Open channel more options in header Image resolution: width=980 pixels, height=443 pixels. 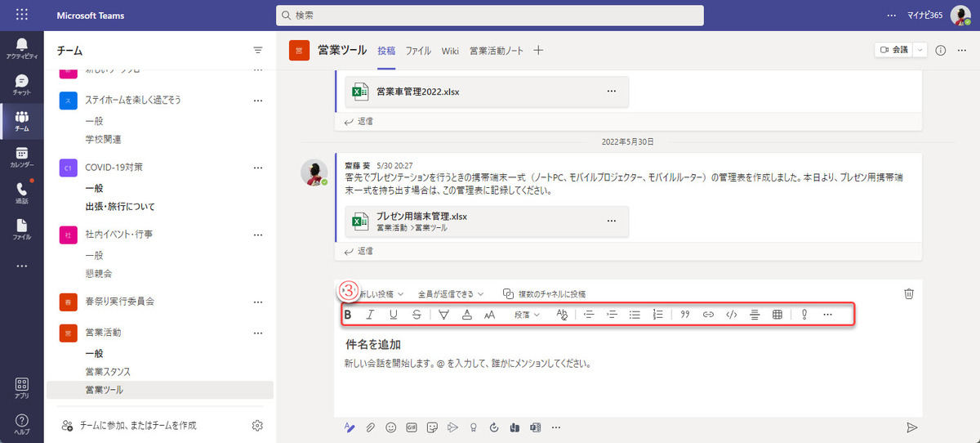pyautogui.click(x=962, y=50)
